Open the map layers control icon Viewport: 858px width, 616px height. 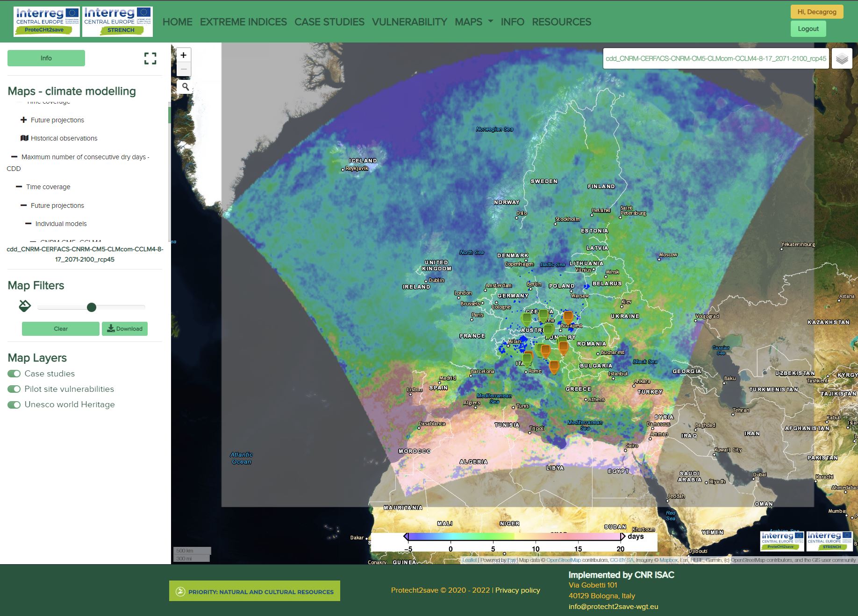click(842, 59)
